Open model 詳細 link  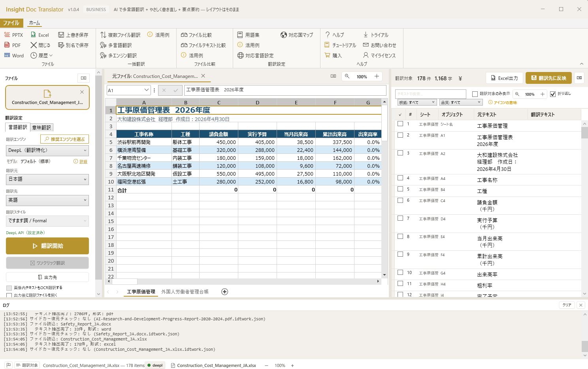83,161
